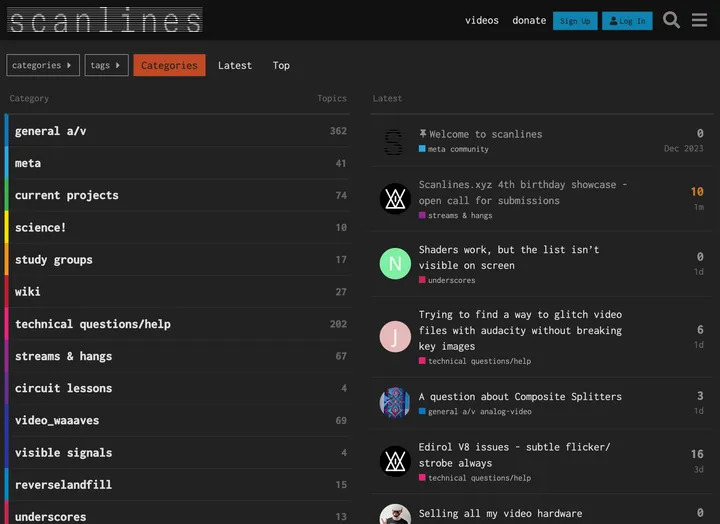
Task: Click topic count 362 for general a/v
Action: 338,131
